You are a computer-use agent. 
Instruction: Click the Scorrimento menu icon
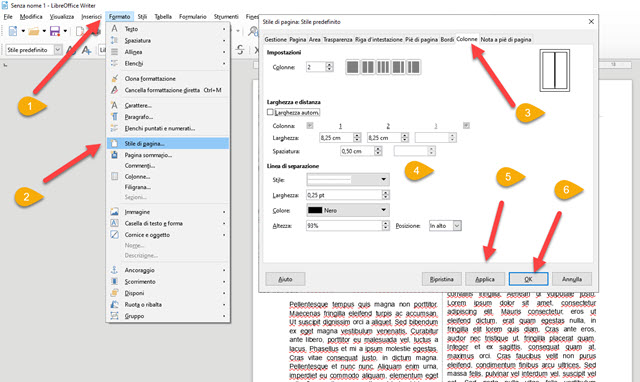(115, 282)
